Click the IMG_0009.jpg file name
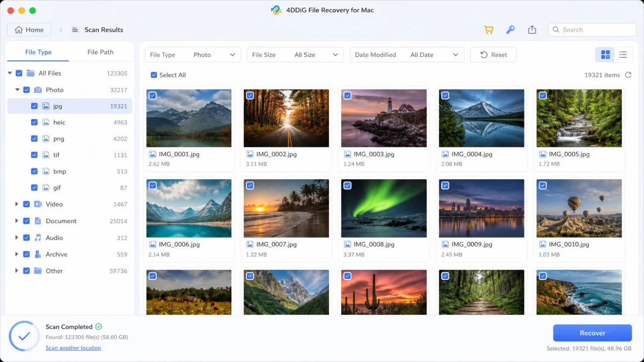 472,245
